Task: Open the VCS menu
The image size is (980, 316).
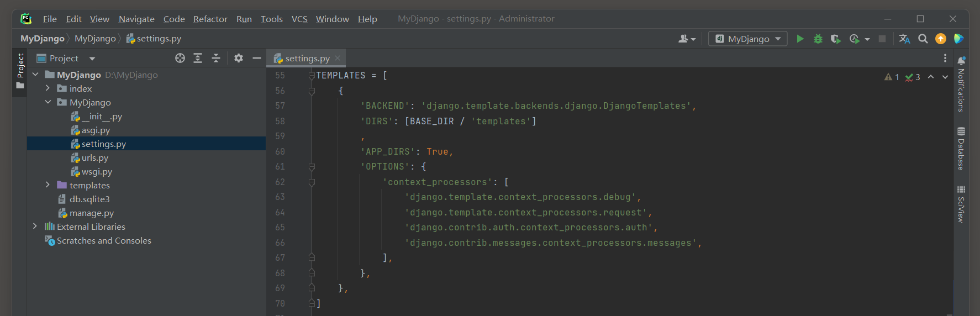Action: [299, 19]
